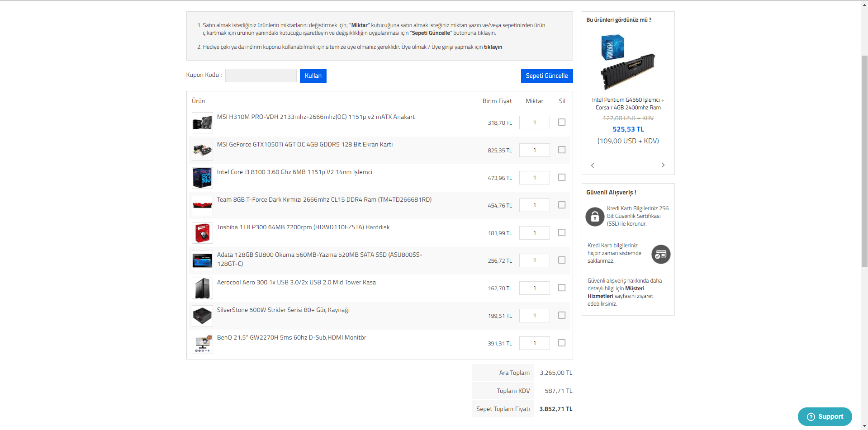Screen dimensions: 868x430
Task: Check the delete box for Adata 128GB SSD
Action: pyautogui.click(x=562, y=260)
